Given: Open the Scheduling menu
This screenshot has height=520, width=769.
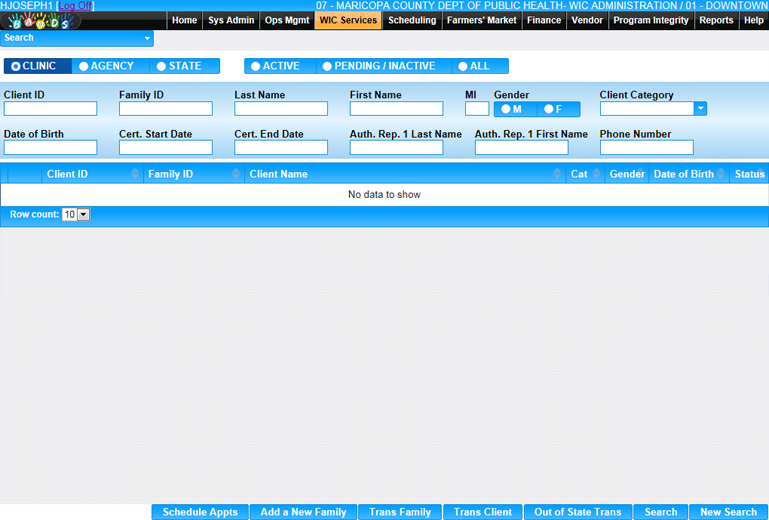Looking at the screenshot, I should tap(412, 20).
